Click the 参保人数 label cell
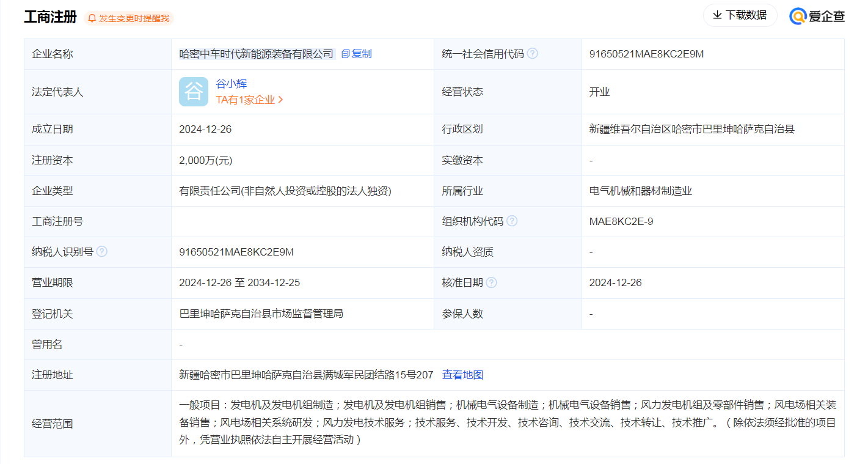The height and width of the screenshot is (464, 868). 508,314
